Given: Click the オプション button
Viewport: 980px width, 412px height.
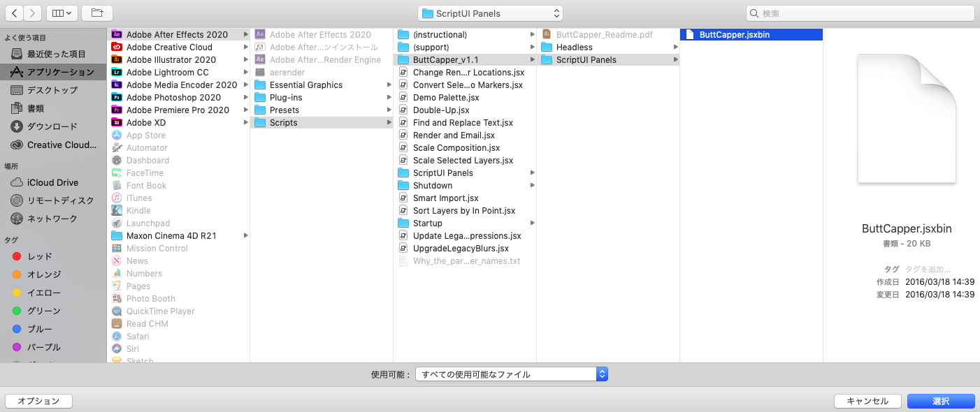Looking at the screenshot, I should tap(38, 401).
